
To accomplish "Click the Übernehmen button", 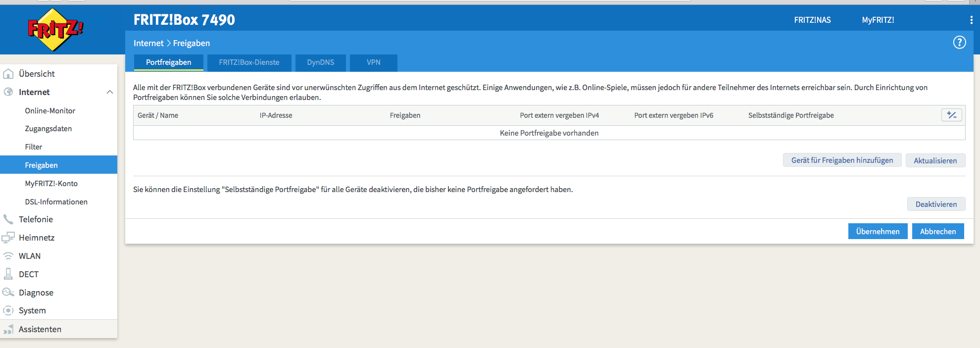I will coord(878,231).
